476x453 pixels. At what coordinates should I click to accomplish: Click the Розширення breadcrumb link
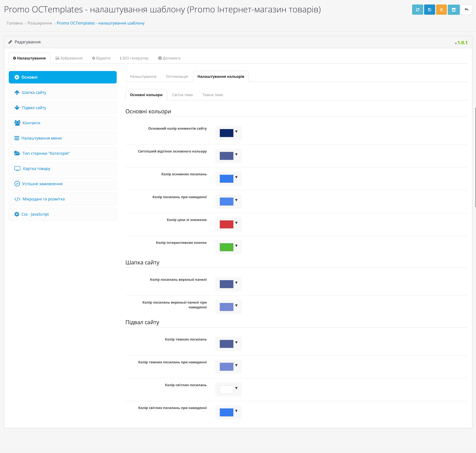coord(40,23)
